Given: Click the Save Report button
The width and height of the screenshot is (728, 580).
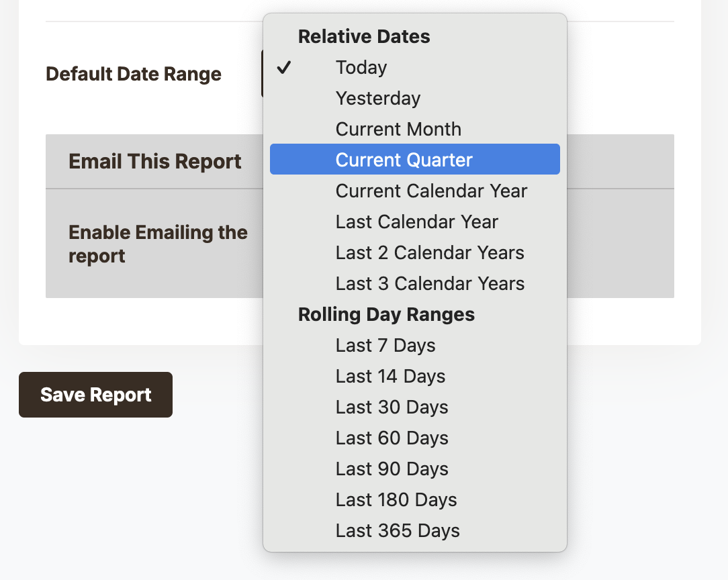Looking at the screenshot, I should pyautogui.click(x=95, y=395).
